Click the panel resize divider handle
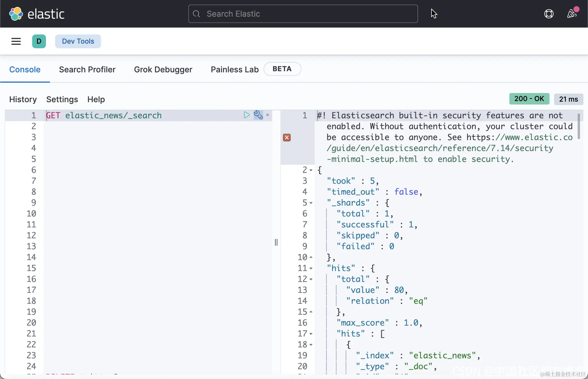588x379 pixels. (x=276, y=242)
